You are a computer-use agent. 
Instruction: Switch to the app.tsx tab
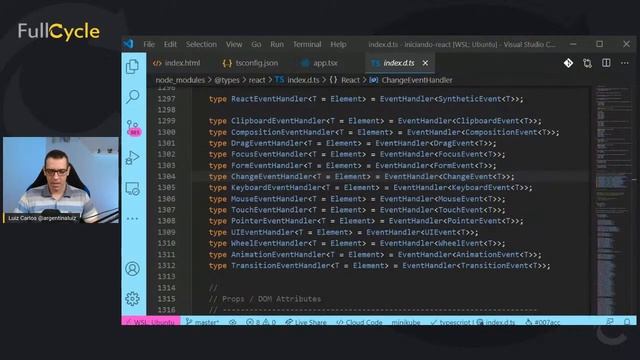pyautogui.click(x=320, y=63)
